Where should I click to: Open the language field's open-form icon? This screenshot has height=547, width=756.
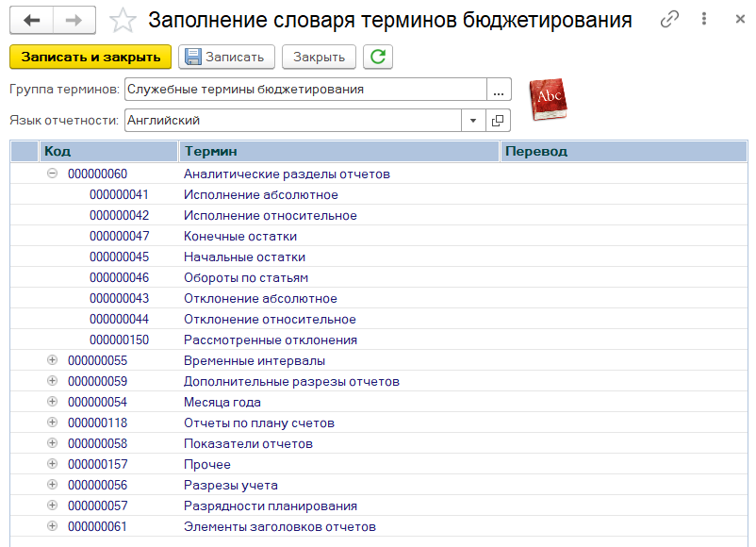(x=499, y=121)
